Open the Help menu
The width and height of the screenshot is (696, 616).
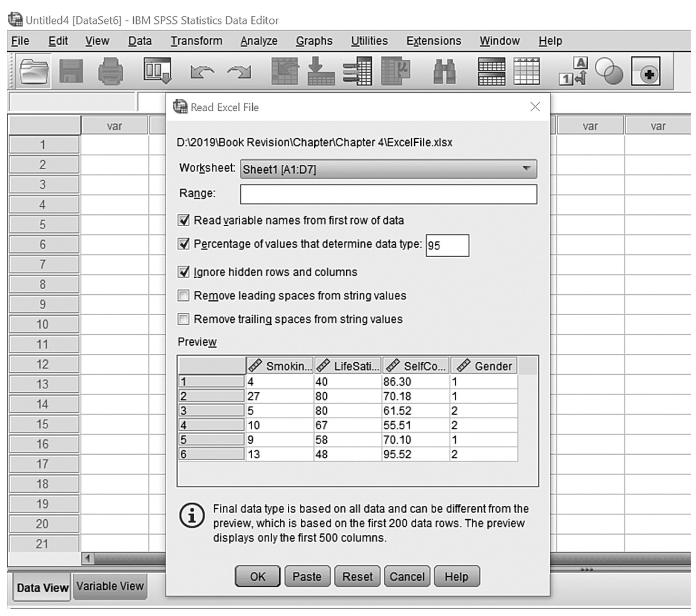550,41
